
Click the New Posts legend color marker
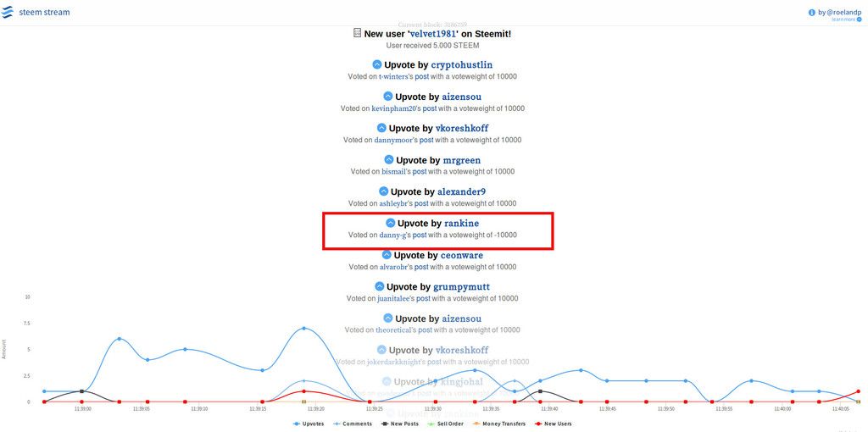tap(385, 424)
